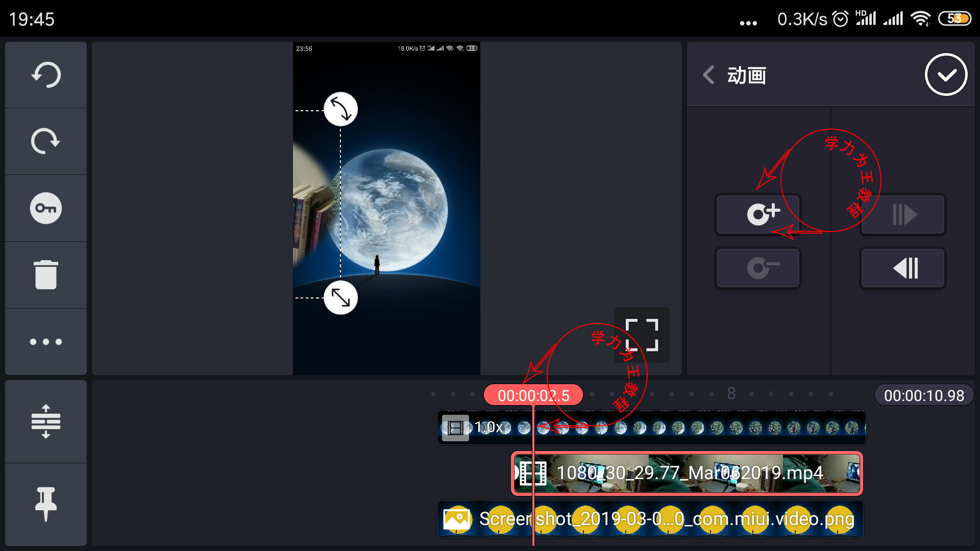The width and height of the screenshot is (980, 551).
Task: Open the three-dot more options menu
Action: tap(46, 342)
